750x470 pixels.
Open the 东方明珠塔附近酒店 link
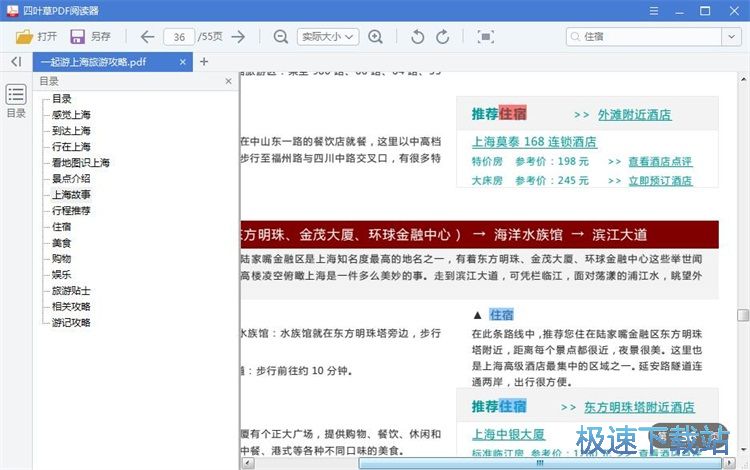tap(640, 407)
